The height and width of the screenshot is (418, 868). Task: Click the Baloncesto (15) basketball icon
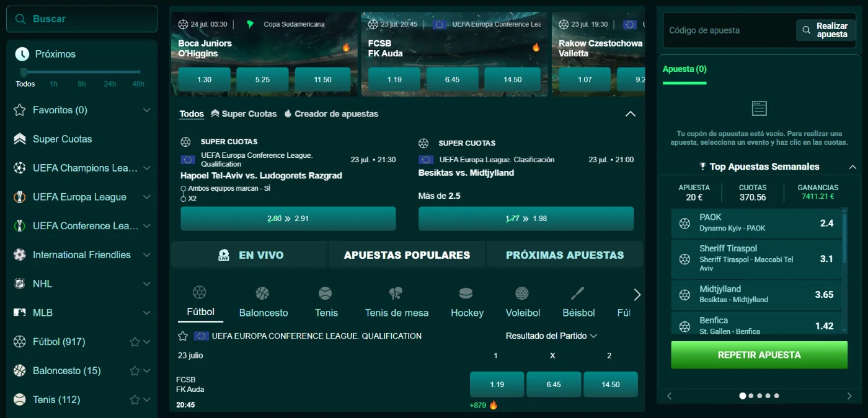coord(20,370)
